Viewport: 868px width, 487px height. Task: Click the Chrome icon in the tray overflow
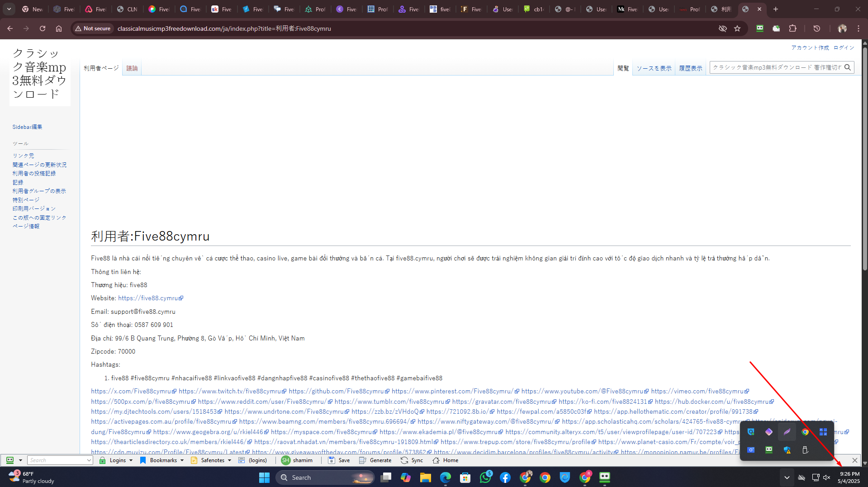(805, 432)
